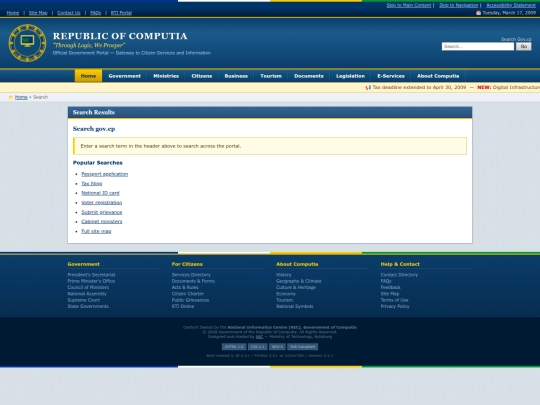
Task: Open Contact Us in top utility bar
Action: coord(69,13)
